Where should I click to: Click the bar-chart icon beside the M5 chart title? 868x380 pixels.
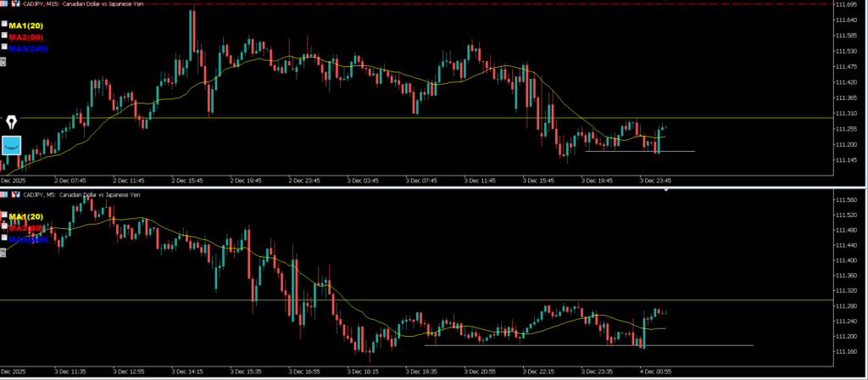[x=15, y=194]
